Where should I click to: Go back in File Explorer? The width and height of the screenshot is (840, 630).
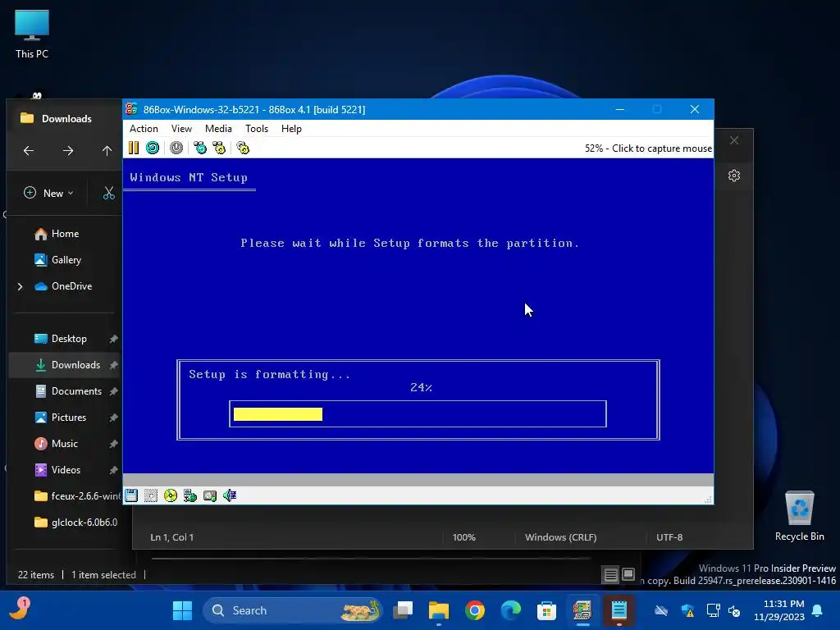click(x=29, y=151)
